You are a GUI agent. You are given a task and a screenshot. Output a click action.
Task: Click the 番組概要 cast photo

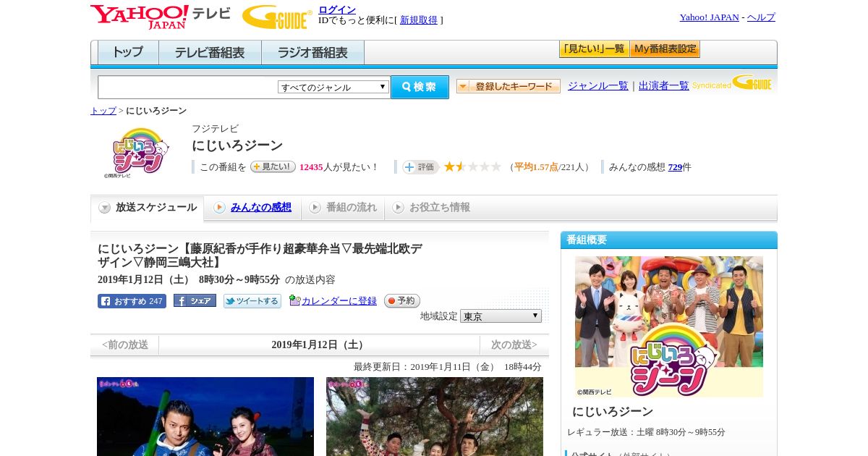click(669, 326)
